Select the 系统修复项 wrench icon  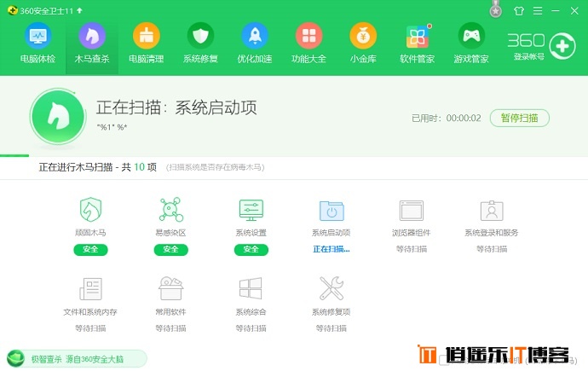(331, 288)
